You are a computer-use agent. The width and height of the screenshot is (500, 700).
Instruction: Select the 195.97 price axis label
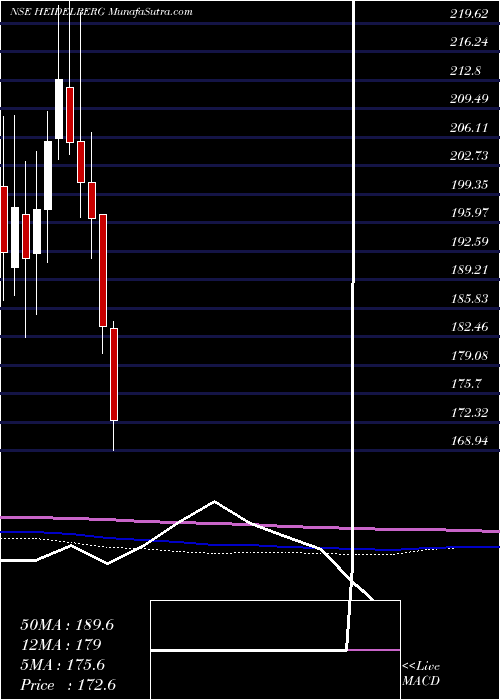tap(469, 213)
